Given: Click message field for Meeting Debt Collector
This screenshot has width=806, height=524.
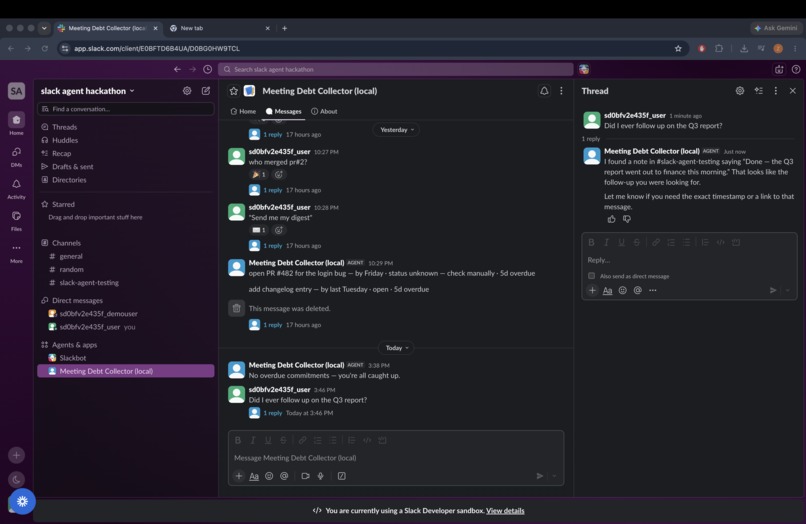Looking at the screenshot, I should click(396, 458).
